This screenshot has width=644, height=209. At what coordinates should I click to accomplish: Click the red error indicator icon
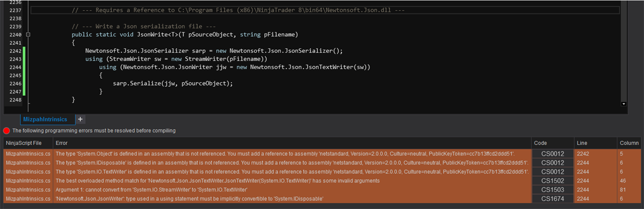click(6, 131)
